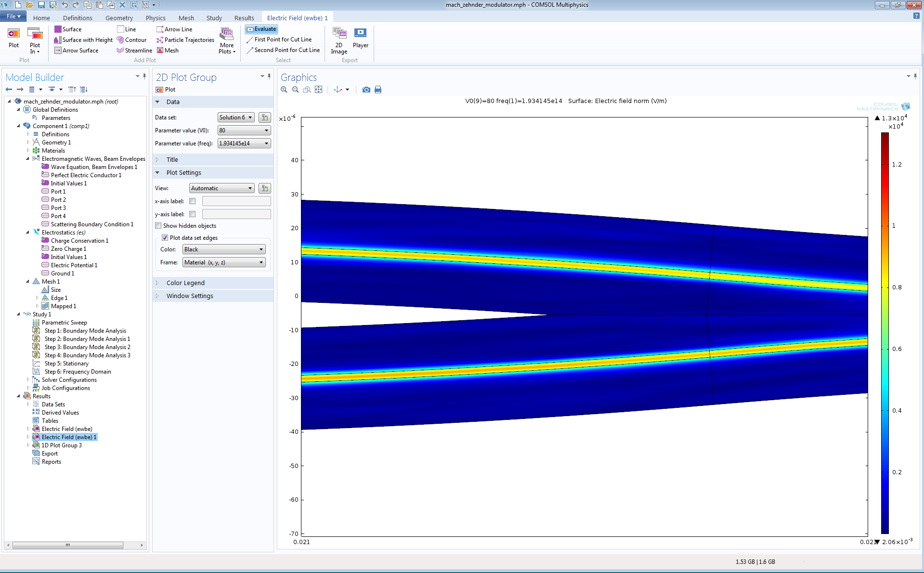The width and height of the screenshot is (924, 573).
Task: Open the 2D Image export tool
Action: [x=339, y=39]
